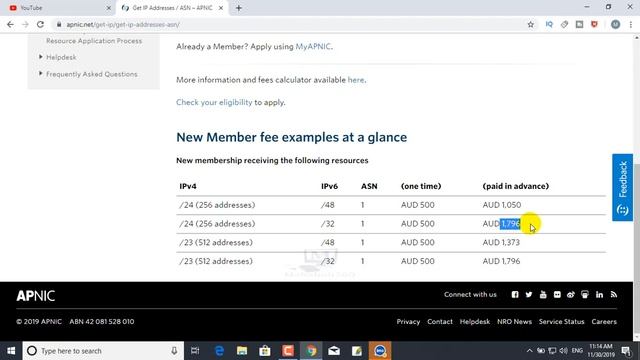Viewport: 640px width, 360px height.
Task: Open the fees calculator 'here' link
Action: pos(356,80)
